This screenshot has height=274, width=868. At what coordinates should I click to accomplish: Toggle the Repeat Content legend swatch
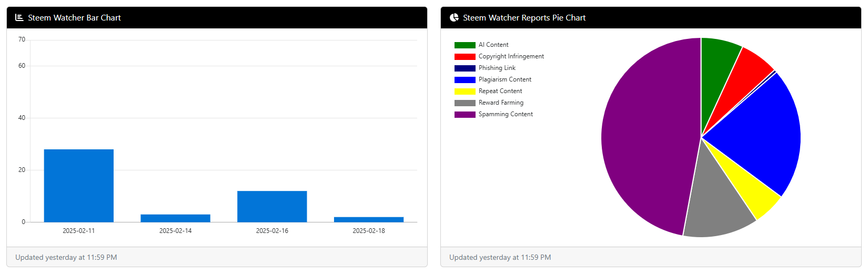point(465,92)
